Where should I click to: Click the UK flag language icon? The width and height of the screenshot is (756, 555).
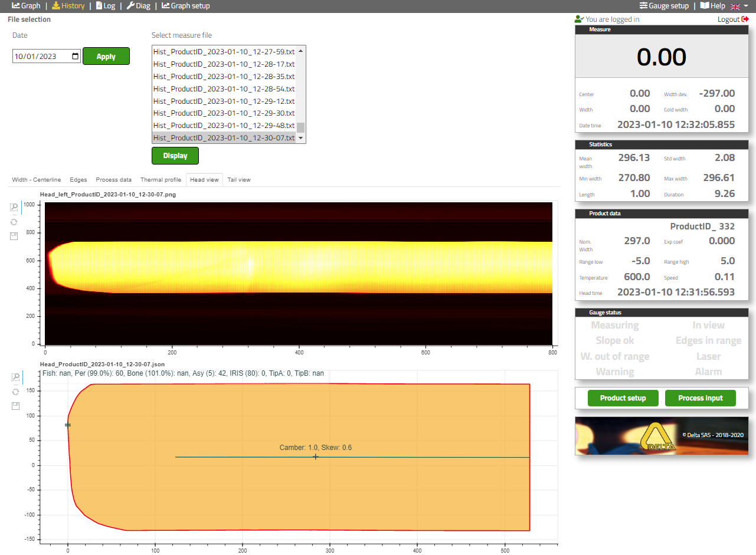pos(735,6)
